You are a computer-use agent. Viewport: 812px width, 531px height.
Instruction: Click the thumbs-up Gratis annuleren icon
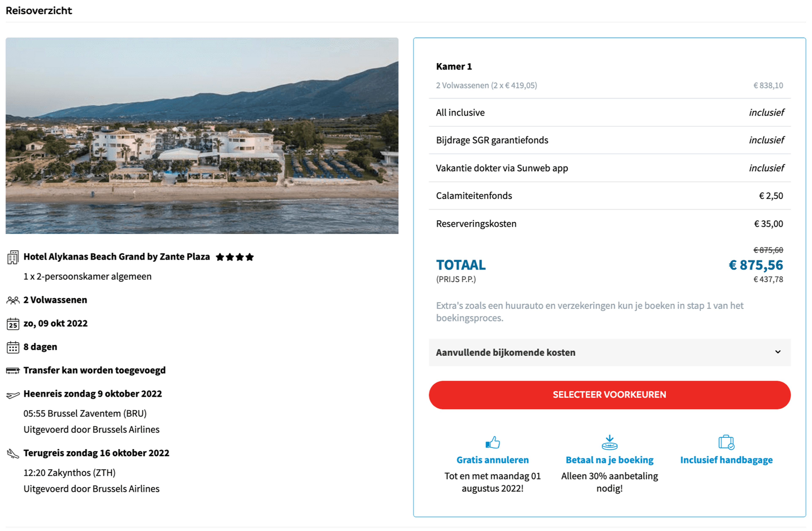[x=493, y=443]
